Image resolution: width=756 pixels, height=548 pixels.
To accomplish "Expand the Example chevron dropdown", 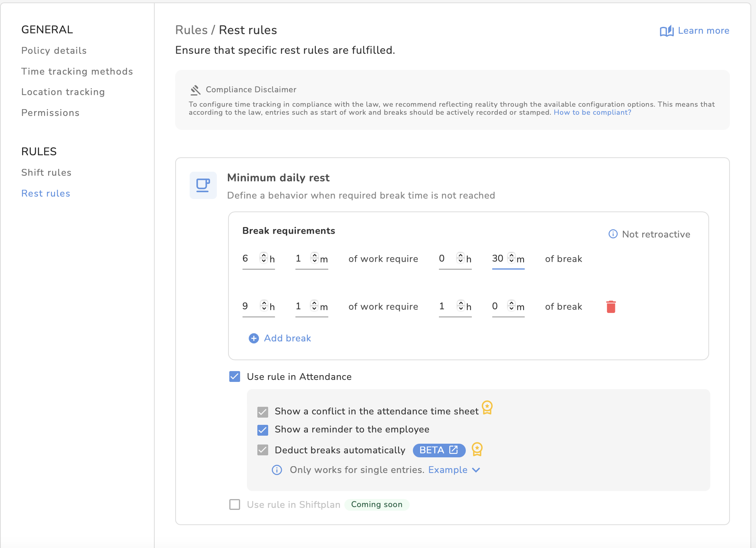I will click(476, 470).
